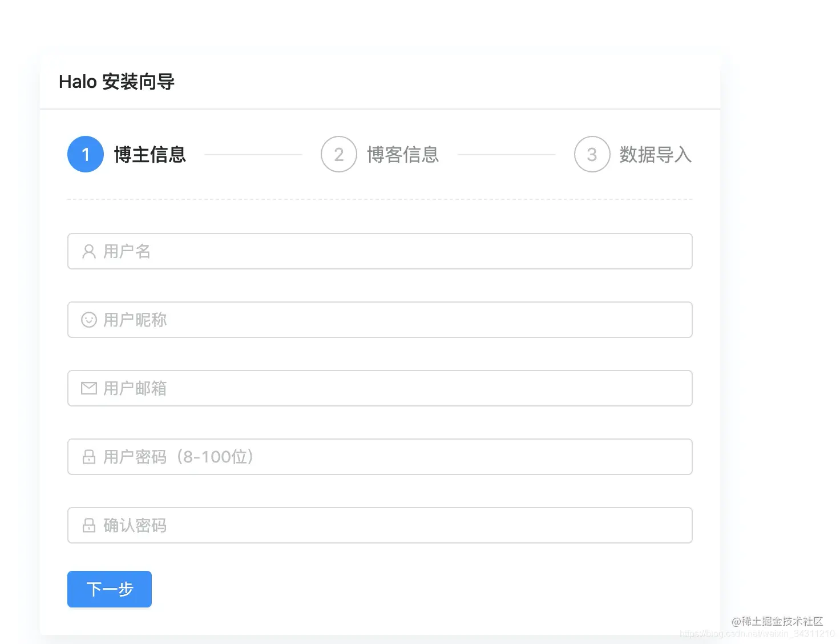Viewport: 840px width, 644px height.
Task: Click the smiley icon in 用户昵称 field
Action: [x=89, y=320]
